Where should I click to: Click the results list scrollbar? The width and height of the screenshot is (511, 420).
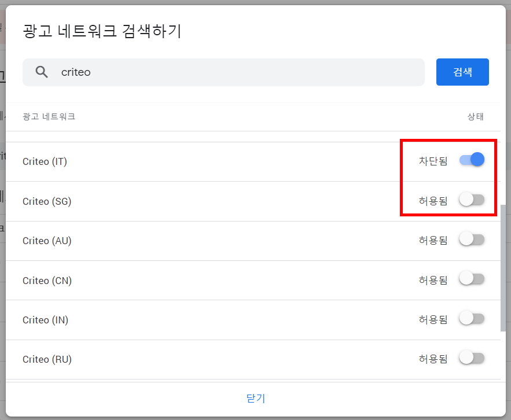coord(503,268)
